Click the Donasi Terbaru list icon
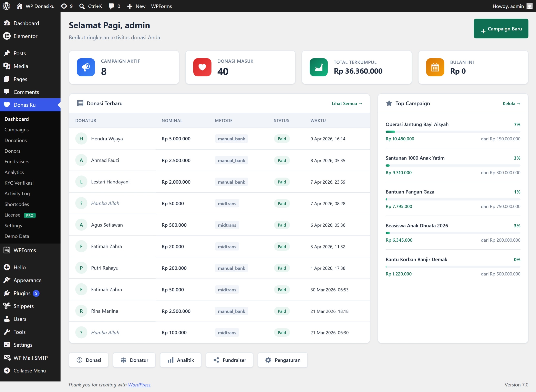This screenshot has width=536, height=392. 80,103
